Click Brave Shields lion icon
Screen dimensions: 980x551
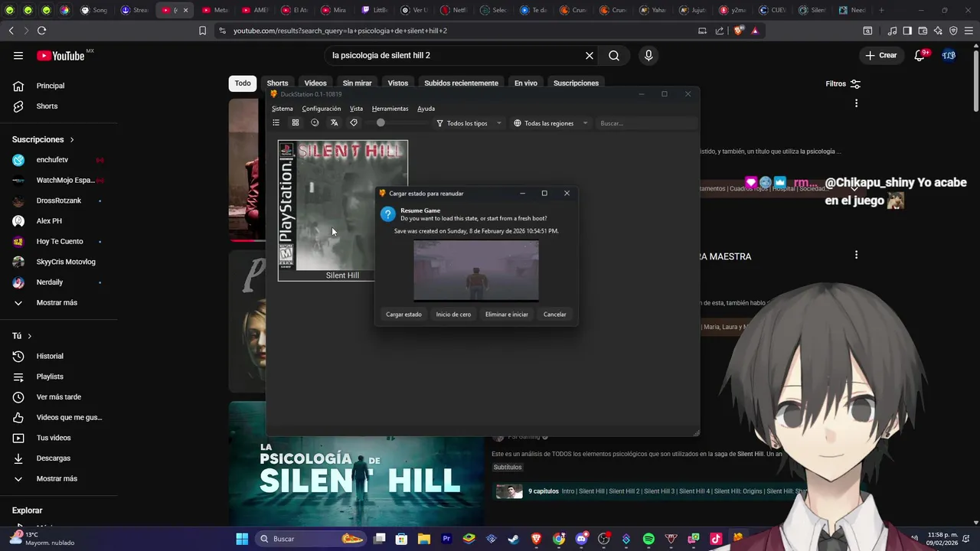(x=738, y=31)
